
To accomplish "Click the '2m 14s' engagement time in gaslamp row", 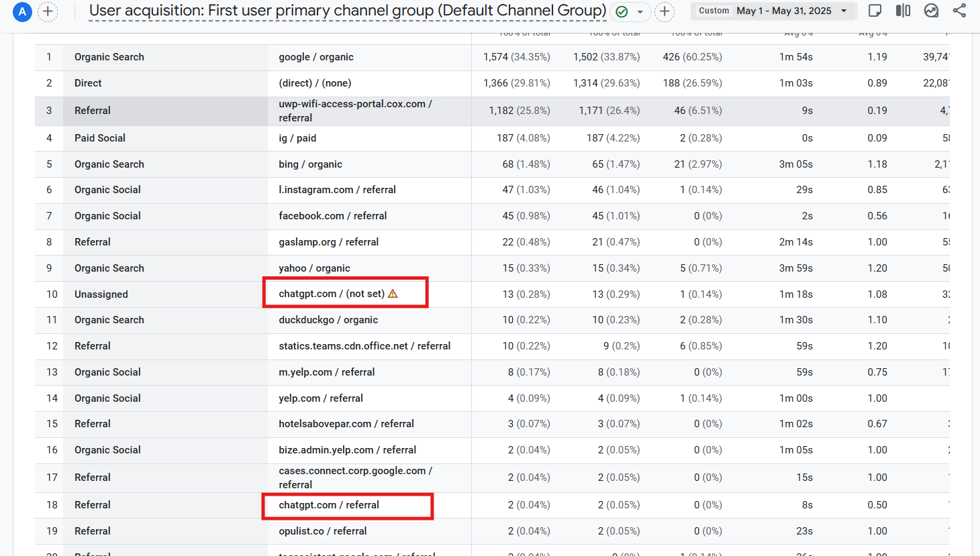I will coord(796,242).
